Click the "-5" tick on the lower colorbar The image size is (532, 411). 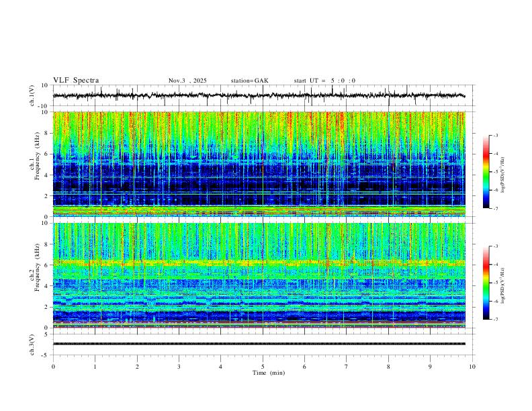(x=495, y=283)
